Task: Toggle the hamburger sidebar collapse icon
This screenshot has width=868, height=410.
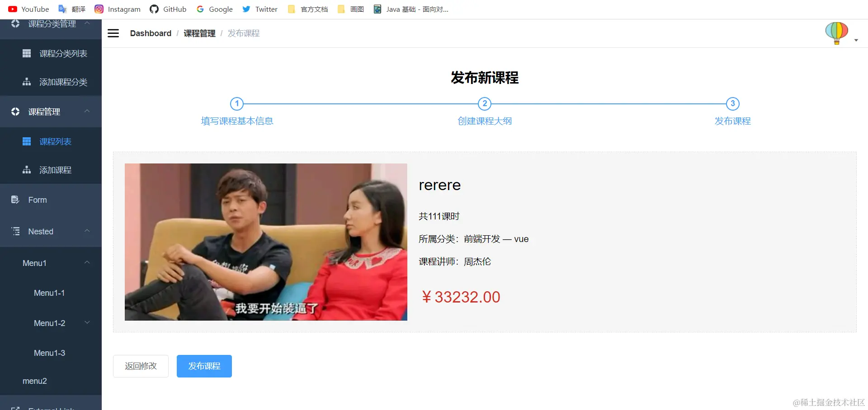Action: tap(113, 33)
